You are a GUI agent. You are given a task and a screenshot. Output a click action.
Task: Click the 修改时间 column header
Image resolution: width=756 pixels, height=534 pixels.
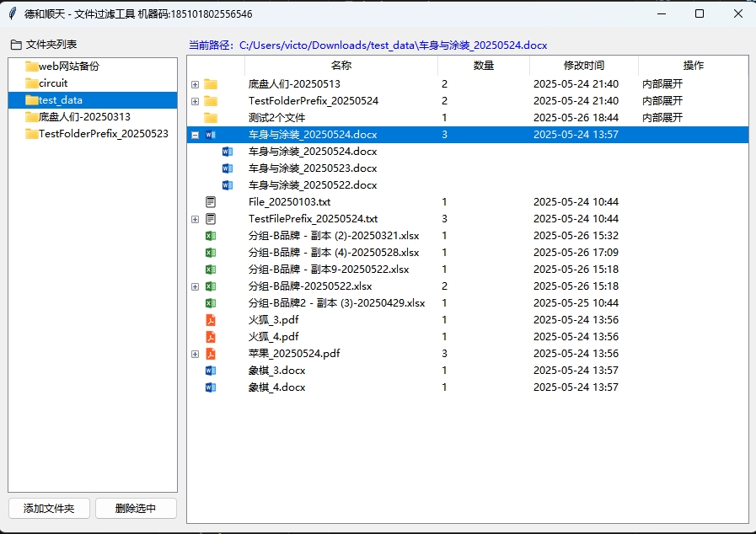click(583, 66)
